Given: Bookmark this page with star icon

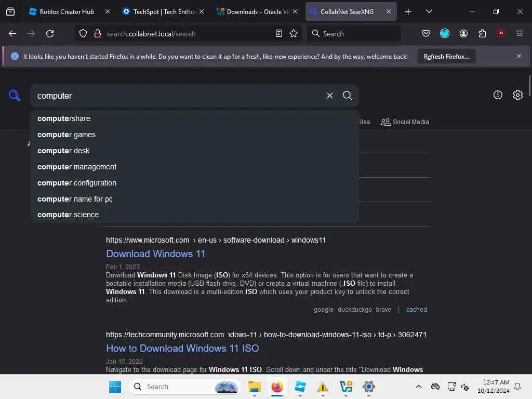Looking at the screenshot, I should 294,34.
